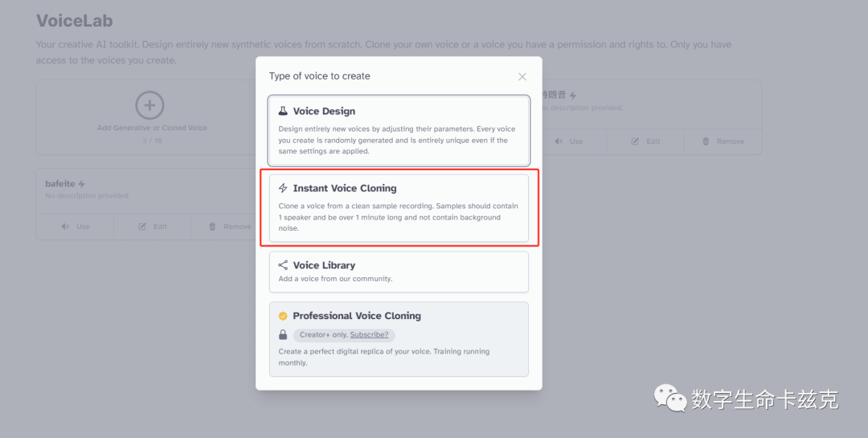Viewport: 868px width, 438px height.
Task: Click pencil icon in top-right voice card
Action: pyautogui.click(x=636, y=141)
